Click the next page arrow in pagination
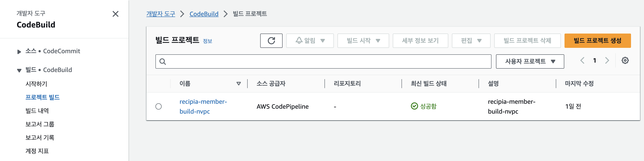Viewport: 644px width, 161px height. 607,60
